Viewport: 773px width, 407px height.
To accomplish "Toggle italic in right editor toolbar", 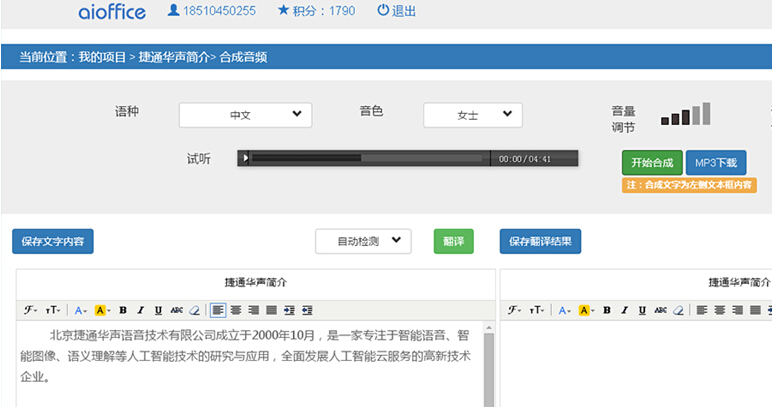I will coord(625,310).
